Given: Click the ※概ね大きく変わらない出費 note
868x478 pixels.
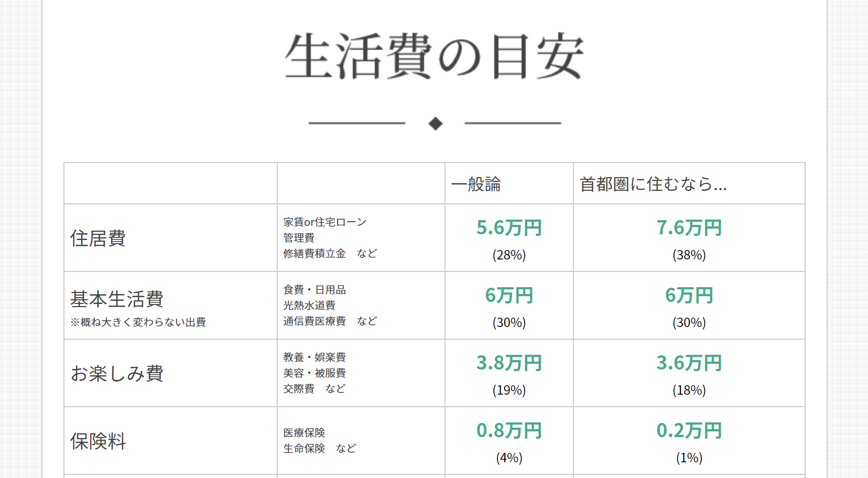Looking at the screenshot, I should (138, 322).
